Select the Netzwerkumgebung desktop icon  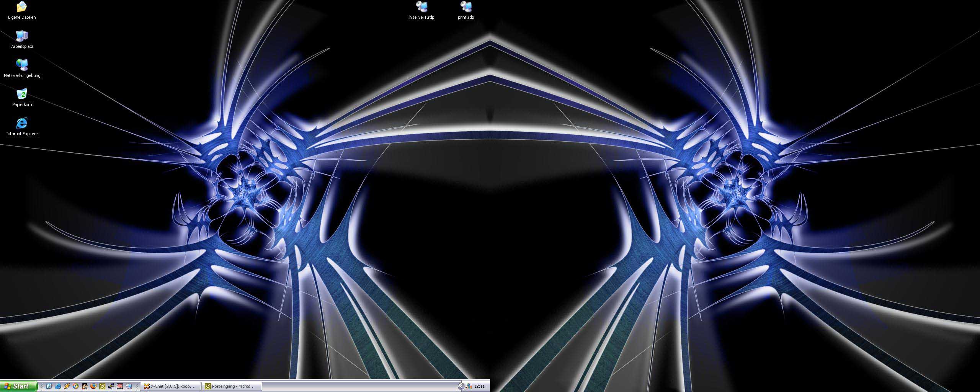pyautogui.click(x=22, y=65)
